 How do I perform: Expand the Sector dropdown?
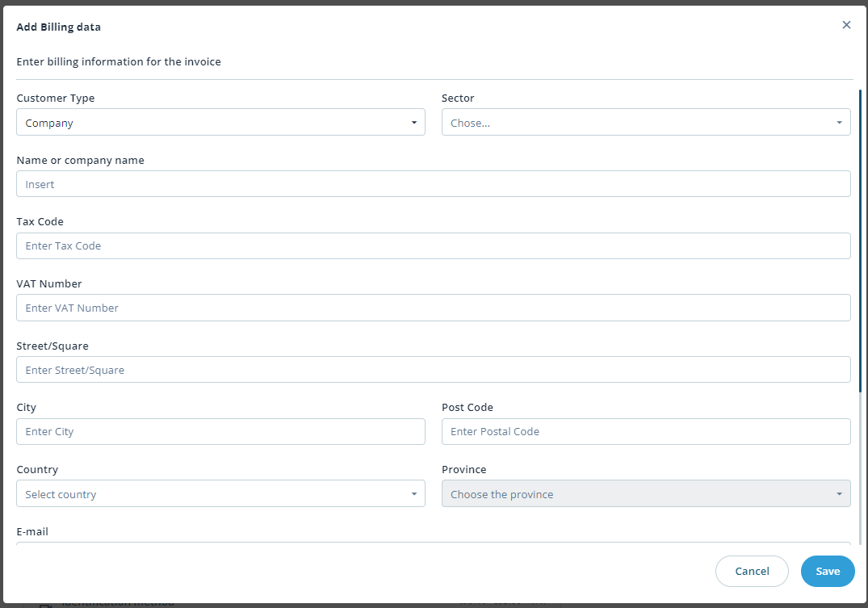pos(645,123)
